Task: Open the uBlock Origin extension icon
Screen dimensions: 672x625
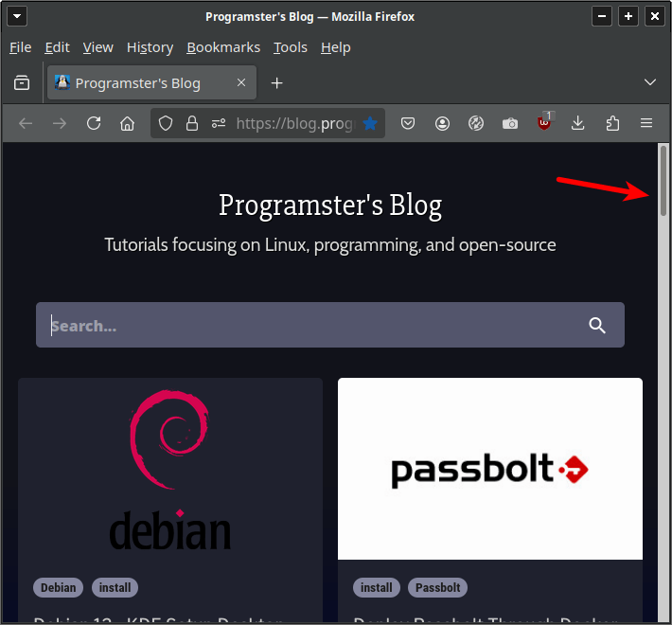Action: coord(545,122)
